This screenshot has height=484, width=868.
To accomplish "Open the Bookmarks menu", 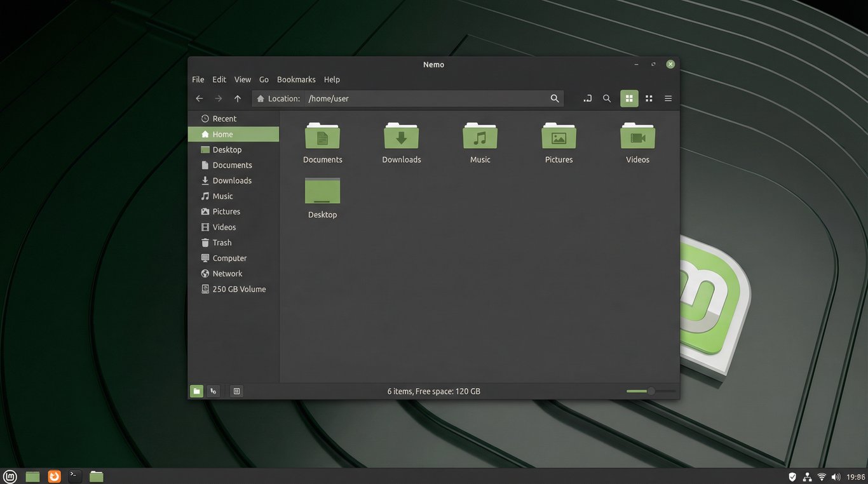I will [x=296, y=79].
